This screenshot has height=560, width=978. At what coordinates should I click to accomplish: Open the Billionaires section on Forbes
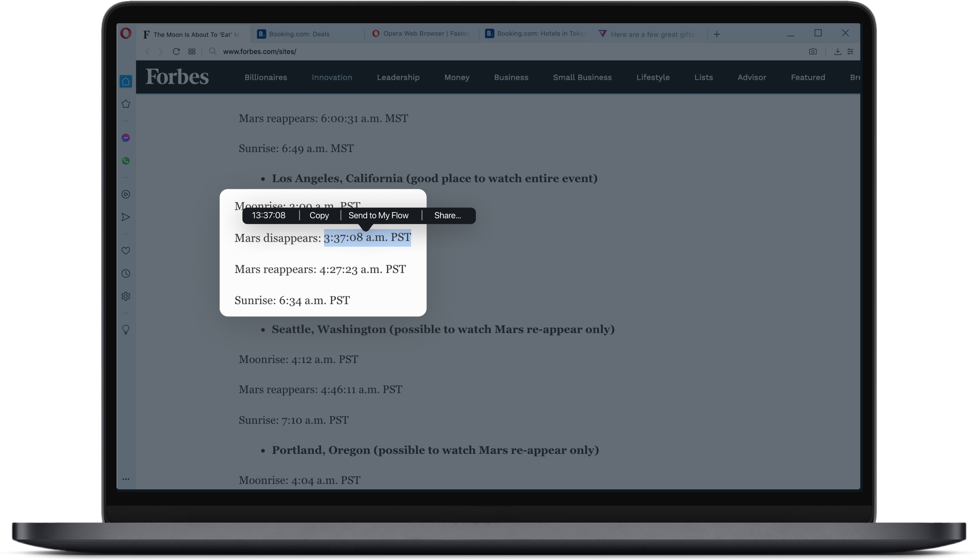pos(265,77)
